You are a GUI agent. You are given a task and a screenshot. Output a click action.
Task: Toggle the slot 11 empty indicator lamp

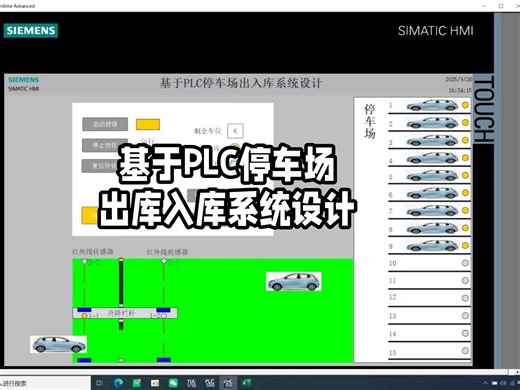[465, 281]
